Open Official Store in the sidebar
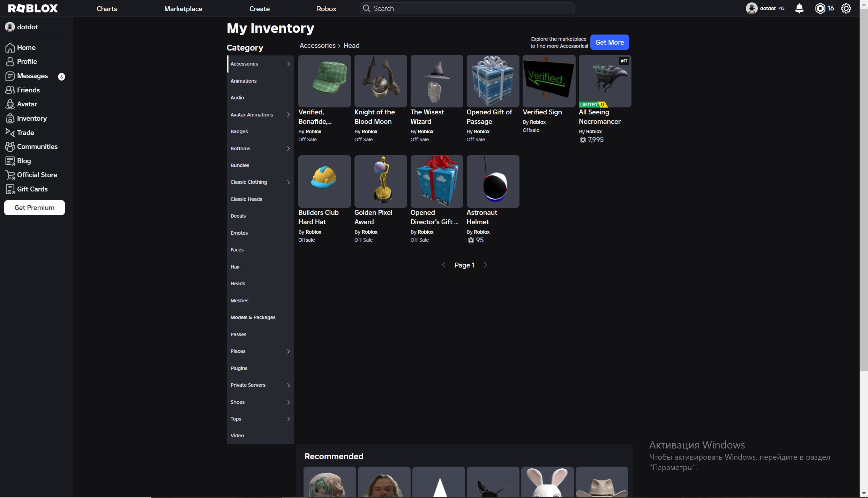The height and width of the screenshot is (498, 868). tap(36, 175)
